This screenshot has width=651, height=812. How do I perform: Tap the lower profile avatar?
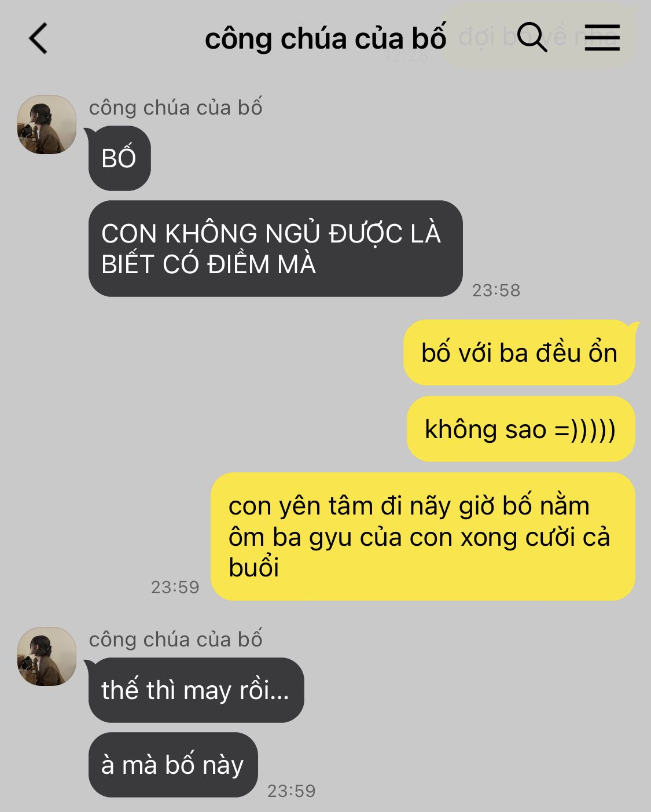[47, 656]
